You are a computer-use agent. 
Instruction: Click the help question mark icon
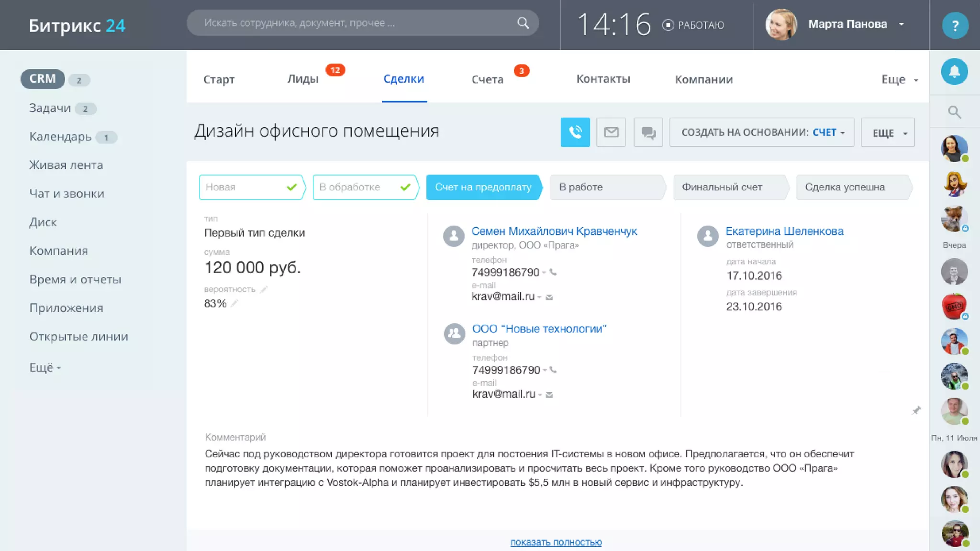[955, 25]
